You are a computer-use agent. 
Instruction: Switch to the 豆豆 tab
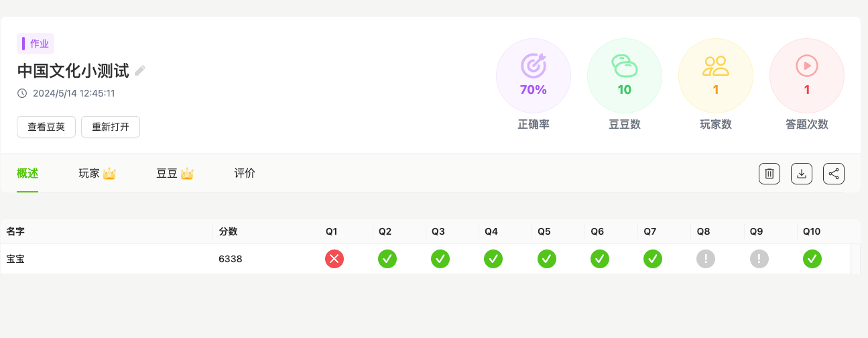pos(175,174)
